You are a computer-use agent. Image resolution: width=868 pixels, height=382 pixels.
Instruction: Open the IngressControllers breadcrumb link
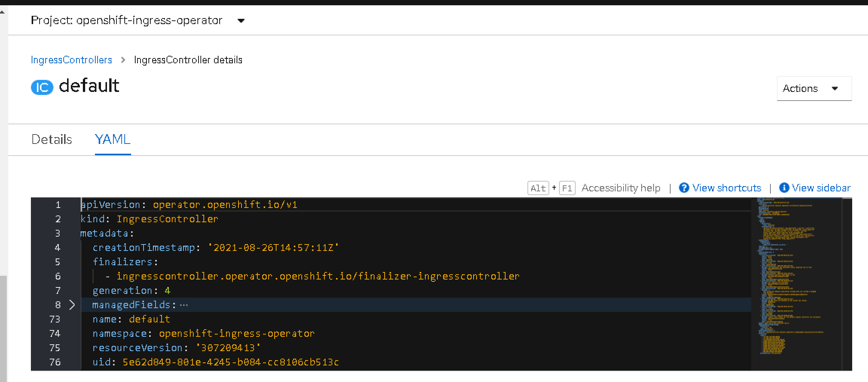pyautogui.click(x=71, y=60)
